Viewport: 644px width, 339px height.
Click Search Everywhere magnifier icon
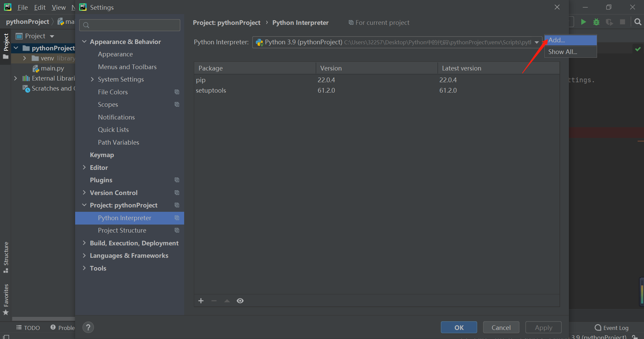(x=638, y=22)
